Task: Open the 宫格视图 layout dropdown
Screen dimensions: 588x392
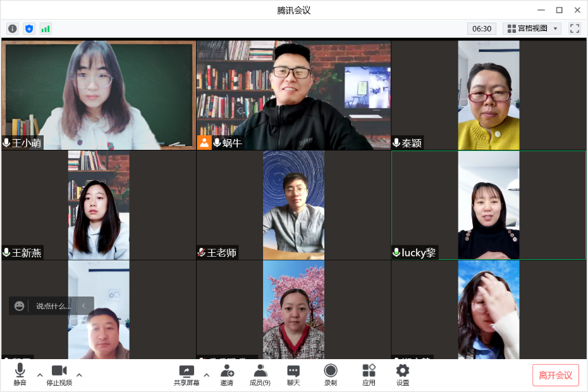Action: [x=532, y=28]
